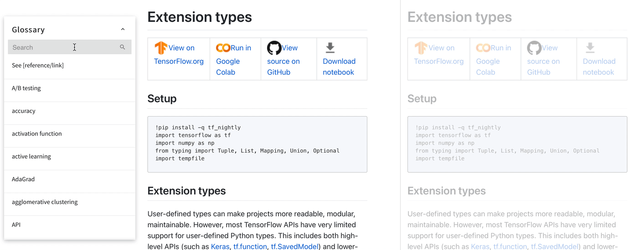Viewport: 644px width, 250px height.
Task: Click the faded tf.SavedModel link in right page
Action: point(556,246)
